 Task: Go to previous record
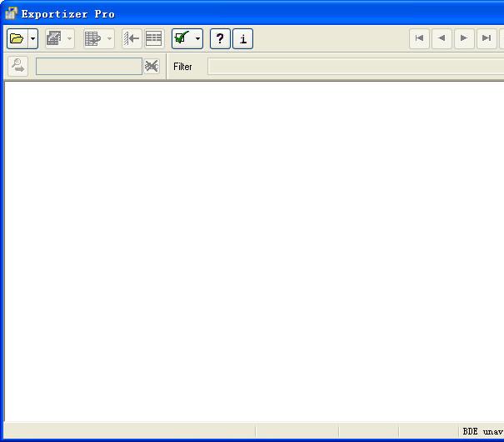click(x=442, y=38)
